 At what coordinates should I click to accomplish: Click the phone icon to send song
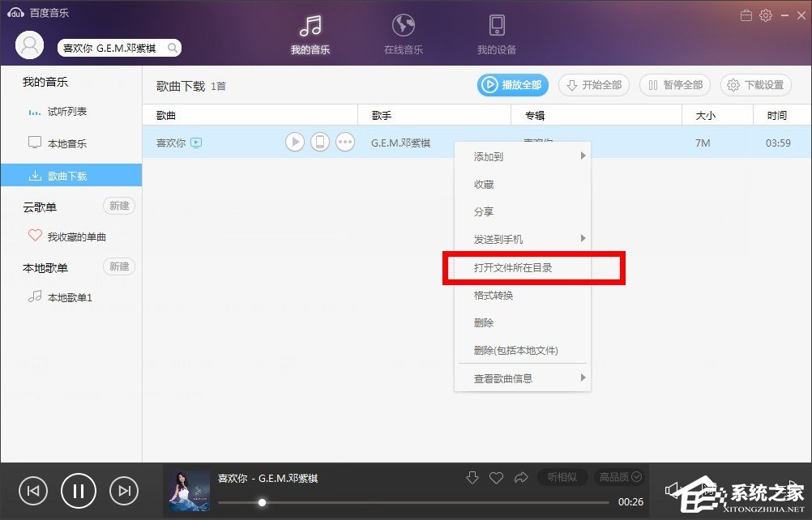319,141
